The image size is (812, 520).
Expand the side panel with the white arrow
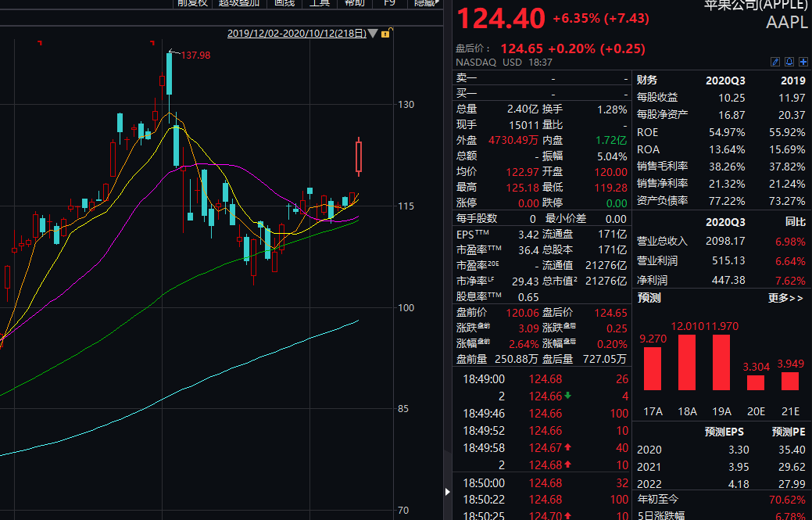pyautogui.click(x=448, y=492)
